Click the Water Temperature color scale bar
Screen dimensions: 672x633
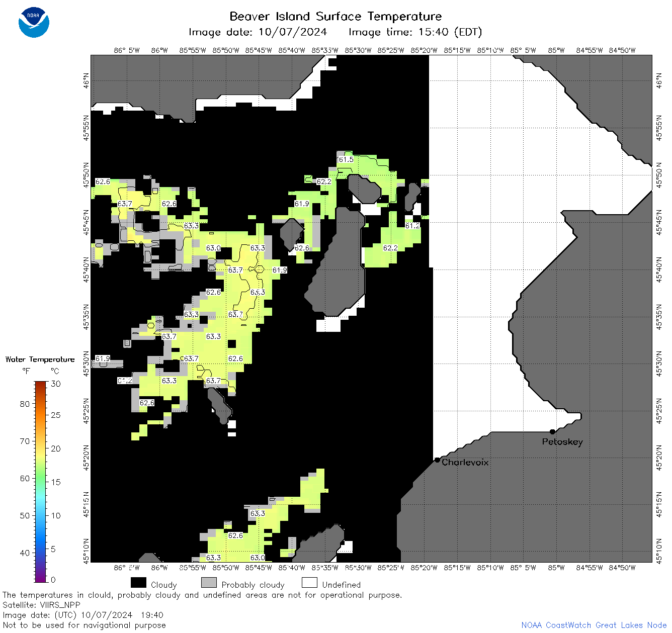click(x=41, y=481)
